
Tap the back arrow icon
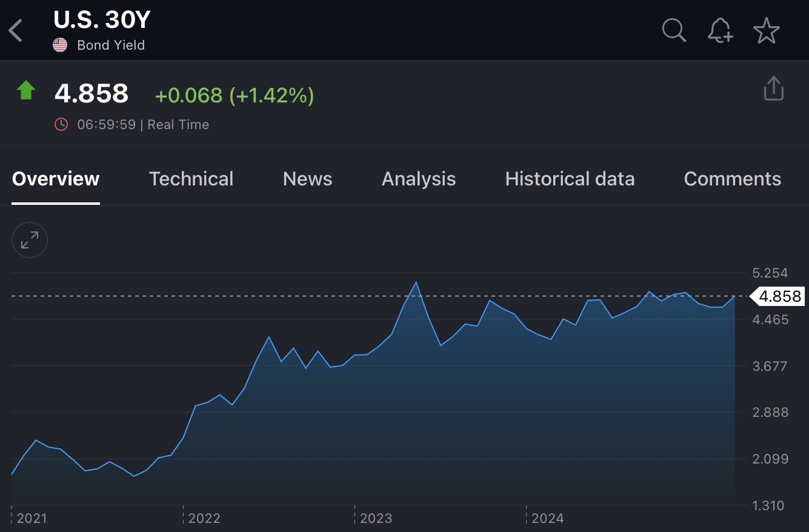16,30
